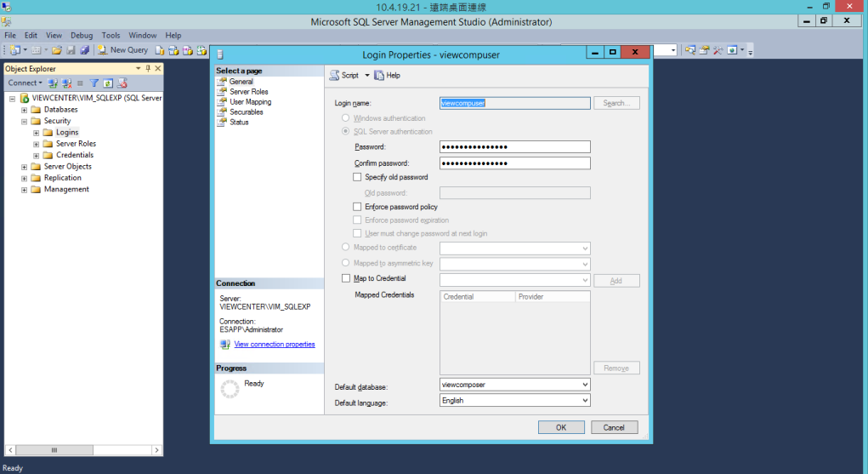This screenshot has width=868, height=474.
Task: Select SQL Server authentication radio button
Action: click(345, 131)
